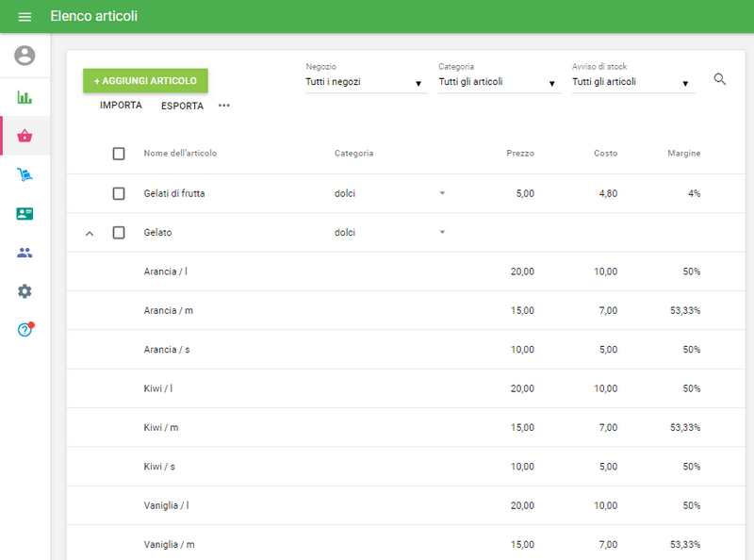
Task: Click the search magnifier icon
Action: [x=720, y=79]
